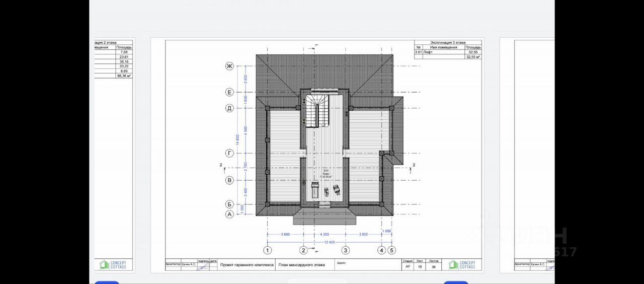Click the stair symbol in the loft plan

point(317,110)
